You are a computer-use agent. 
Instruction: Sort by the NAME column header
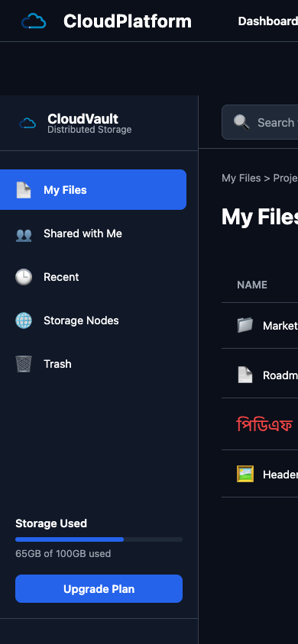(x=252, y=285)
